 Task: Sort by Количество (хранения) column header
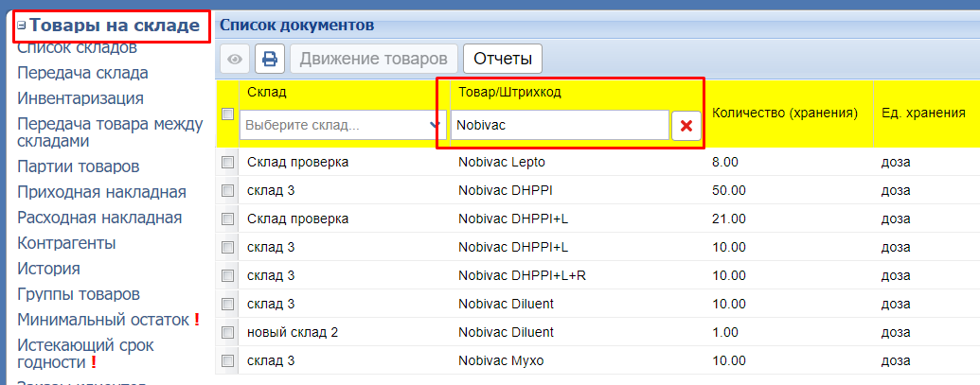(784, 114)
